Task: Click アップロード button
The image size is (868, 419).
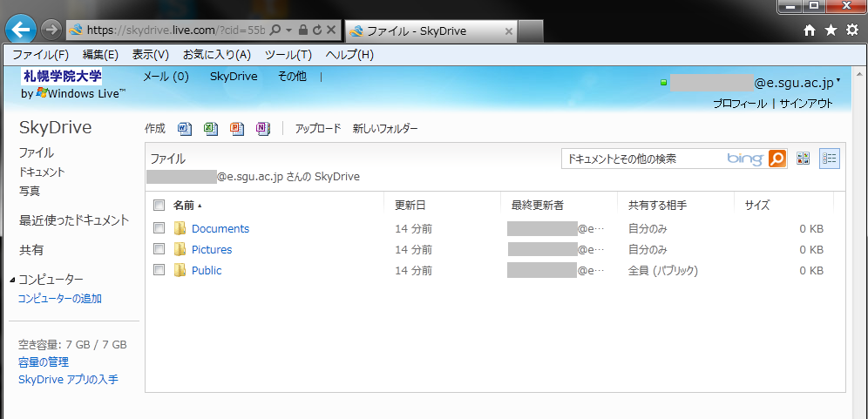Action: click(318, 128)
